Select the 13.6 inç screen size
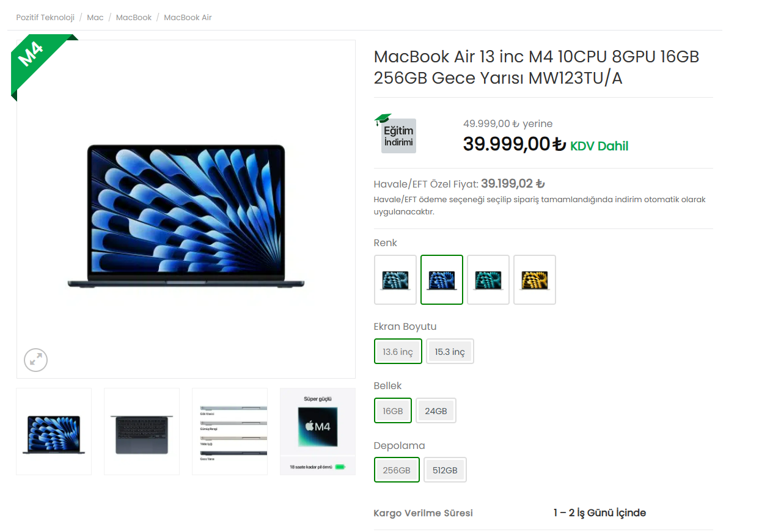The height and width of the screenshot is (532, 770). point(398,352)
